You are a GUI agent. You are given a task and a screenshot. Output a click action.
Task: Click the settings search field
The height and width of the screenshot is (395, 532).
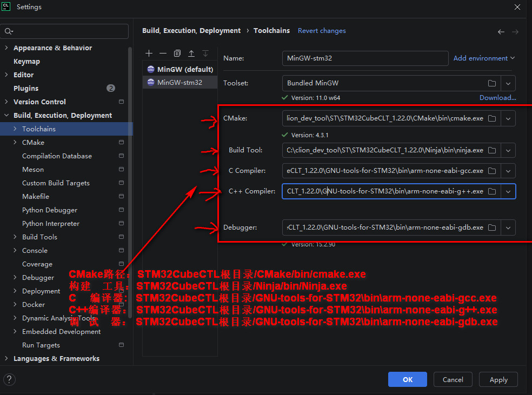(64, 31)
